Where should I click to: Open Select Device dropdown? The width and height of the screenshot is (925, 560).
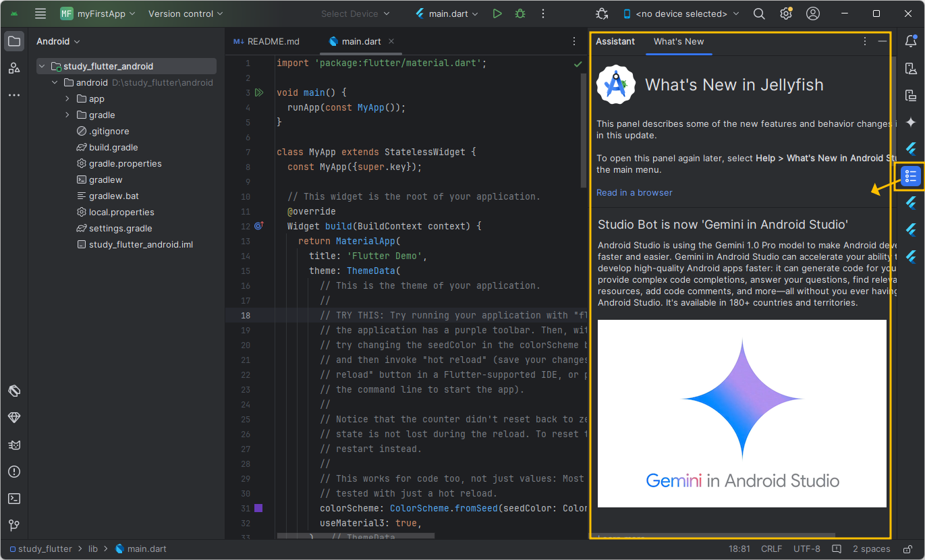pos(355,13)
